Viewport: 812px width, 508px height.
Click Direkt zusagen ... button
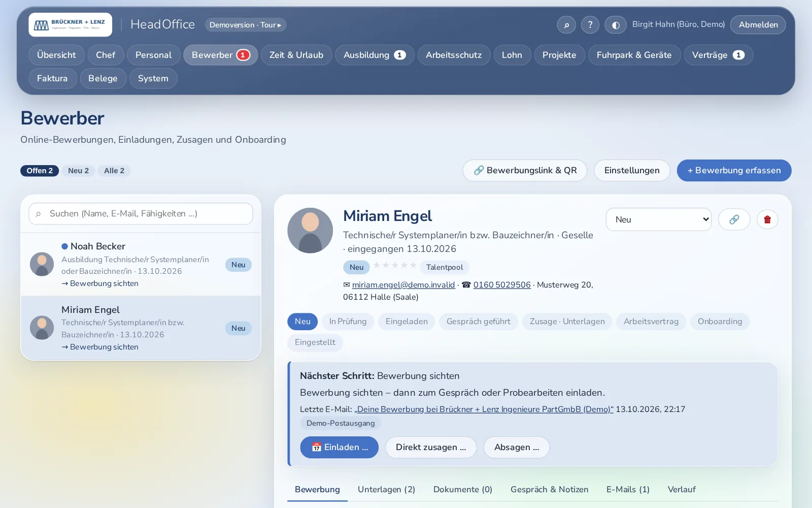point(431,448)
